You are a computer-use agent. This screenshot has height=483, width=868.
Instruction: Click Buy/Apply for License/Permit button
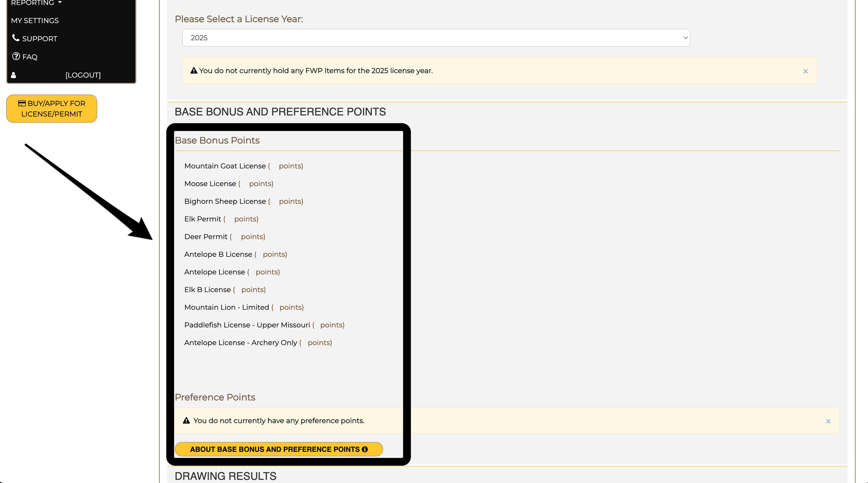tap(52, 109)
